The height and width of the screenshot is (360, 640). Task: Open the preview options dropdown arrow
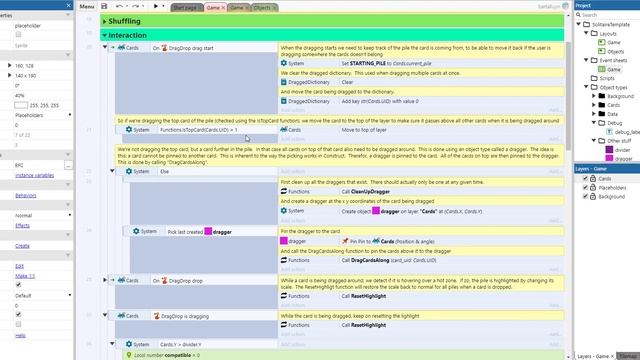[163, 6]
